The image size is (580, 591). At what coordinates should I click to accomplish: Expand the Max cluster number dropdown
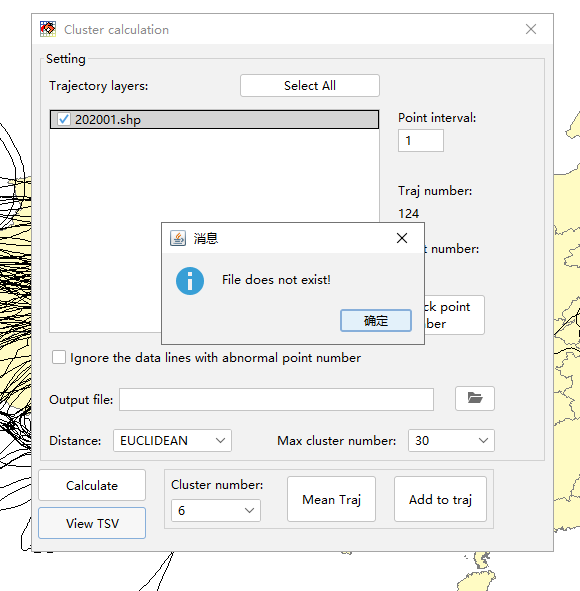pyautogui.click(x=451, y=440)
